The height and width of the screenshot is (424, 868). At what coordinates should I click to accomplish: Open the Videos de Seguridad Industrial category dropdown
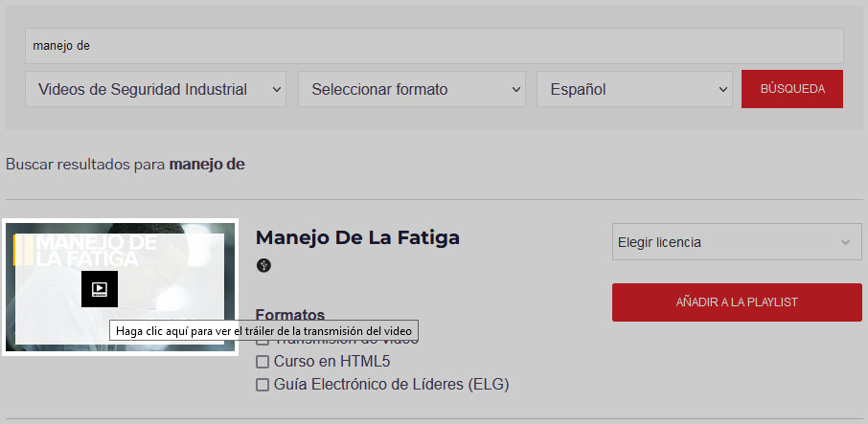pos(155,89)
